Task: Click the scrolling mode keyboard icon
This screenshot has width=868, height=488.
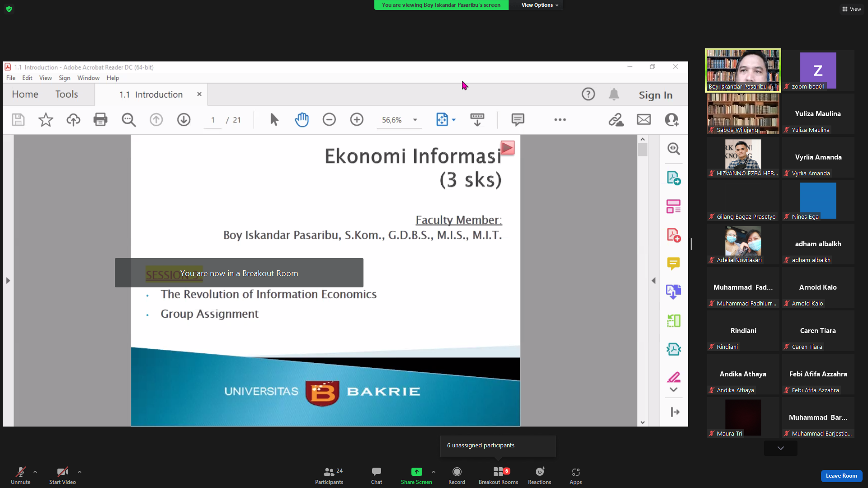Action: tap(477, 120)
